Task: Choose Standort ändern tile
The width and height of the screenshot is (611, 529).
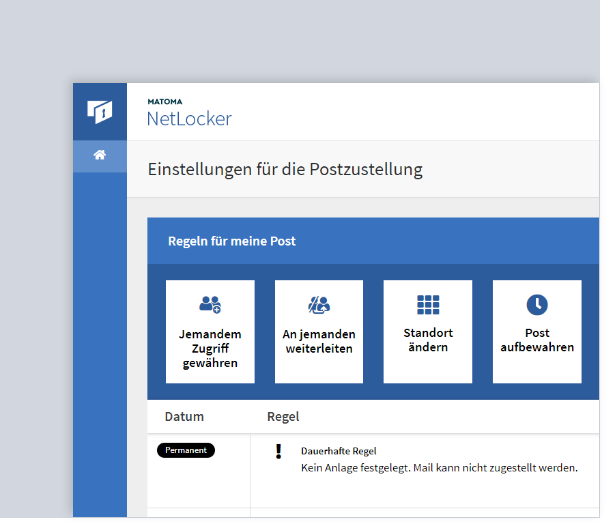Action: pos(428,332)
